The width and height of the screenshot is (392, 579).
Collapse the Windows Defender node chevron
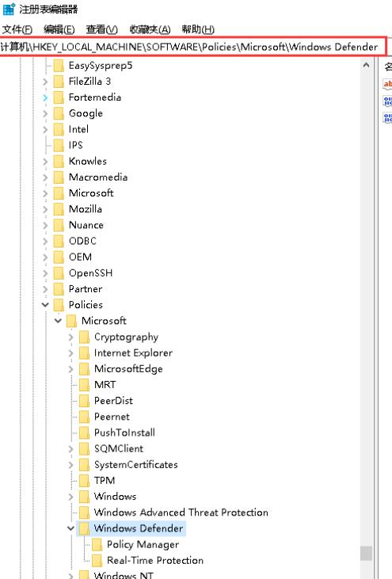click(70, 528)
